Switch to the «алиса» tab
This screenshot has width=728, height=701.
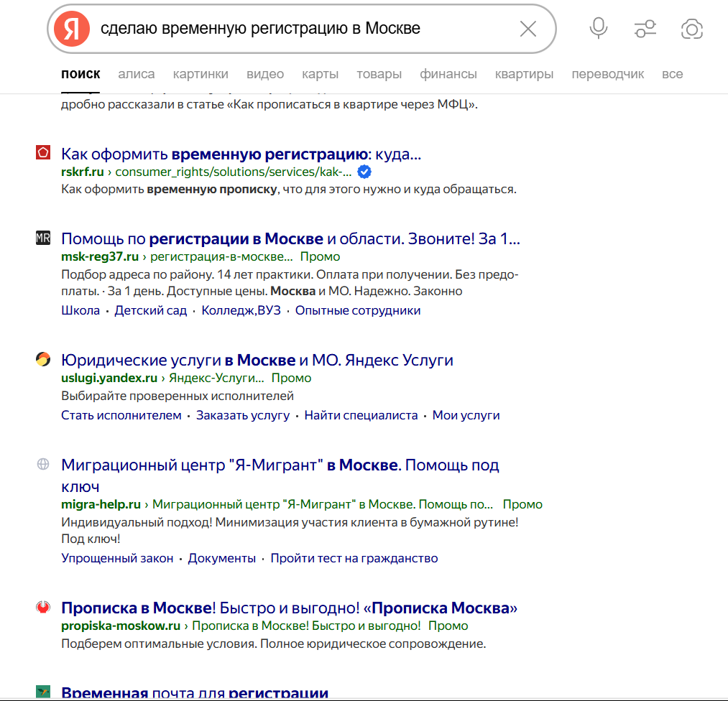pos(137,74)
